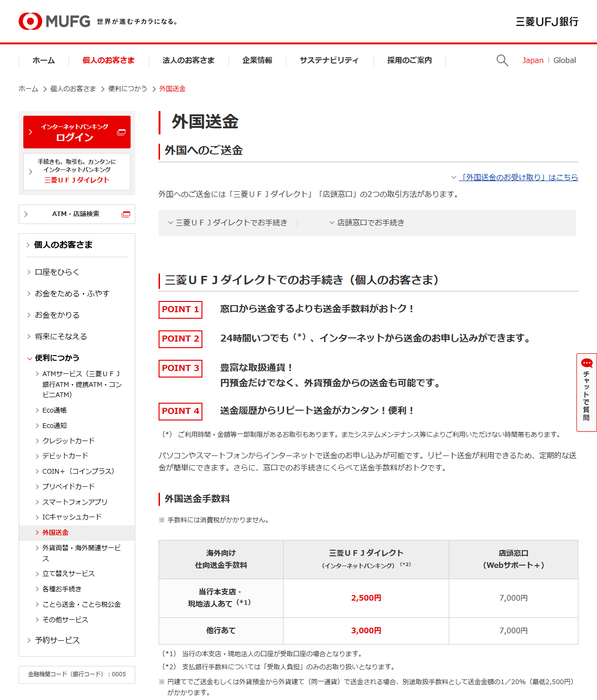This screenshot has width=597, height=700.
Task: Open the チャットで質問 chat widget
Action: click(587, 392)
